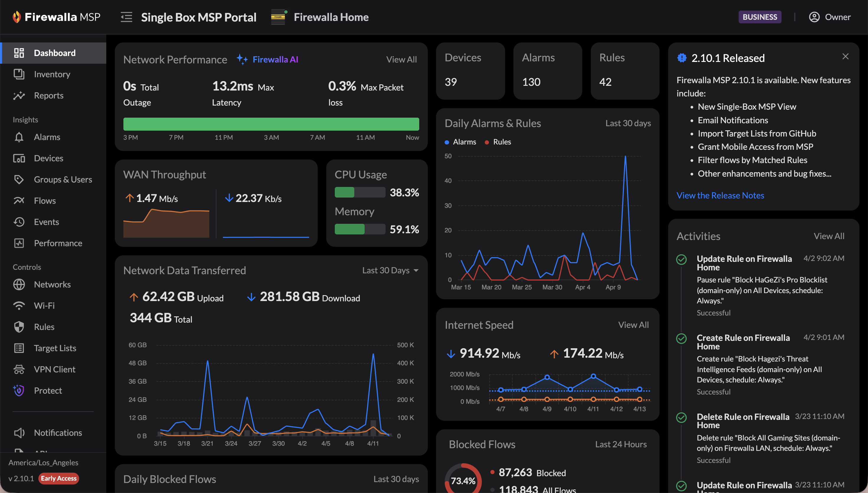This screenshot has width=868, height=493.
Task: Dismiss the 2.10.1 Released notice
Action: point(845,57)
